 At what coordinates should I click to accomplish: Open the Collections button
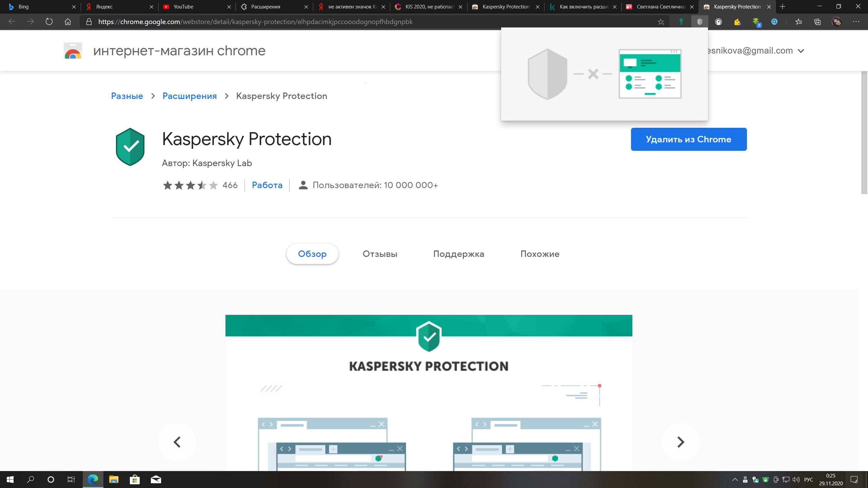click(817, 22)
